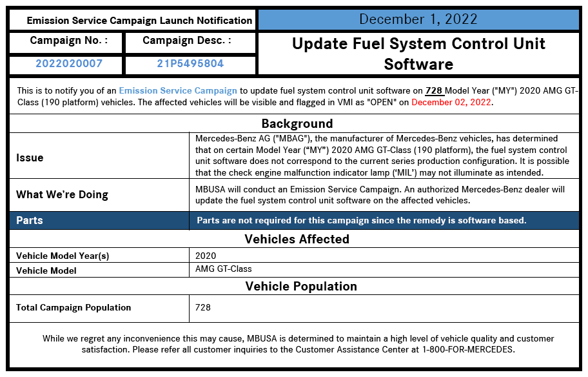Select campaign code 21P5495804
The image size is (588, 377).
click(x=190, y=63)
